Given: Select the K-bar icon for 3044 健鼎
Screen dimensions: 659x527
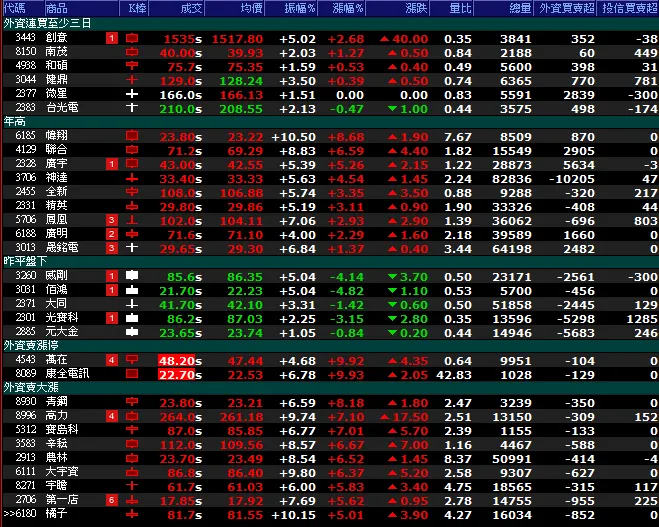Looking at the screenshot, I should click(x=132, y=80).
